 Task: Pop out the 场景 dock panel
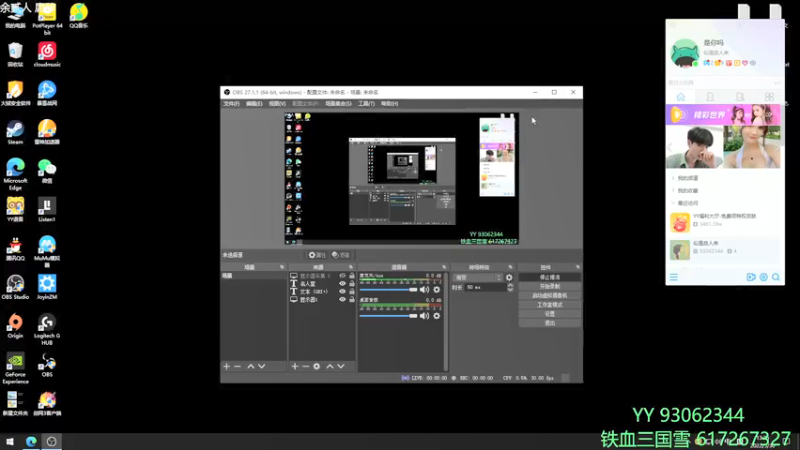click(x=282, y=267)
